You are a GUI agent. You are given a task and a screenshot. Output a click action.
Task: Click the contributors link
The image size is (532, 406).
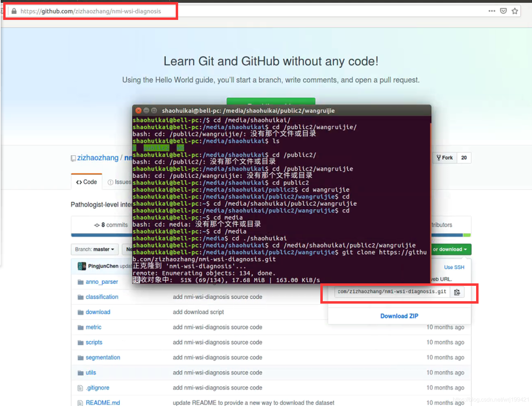[442, 225]
